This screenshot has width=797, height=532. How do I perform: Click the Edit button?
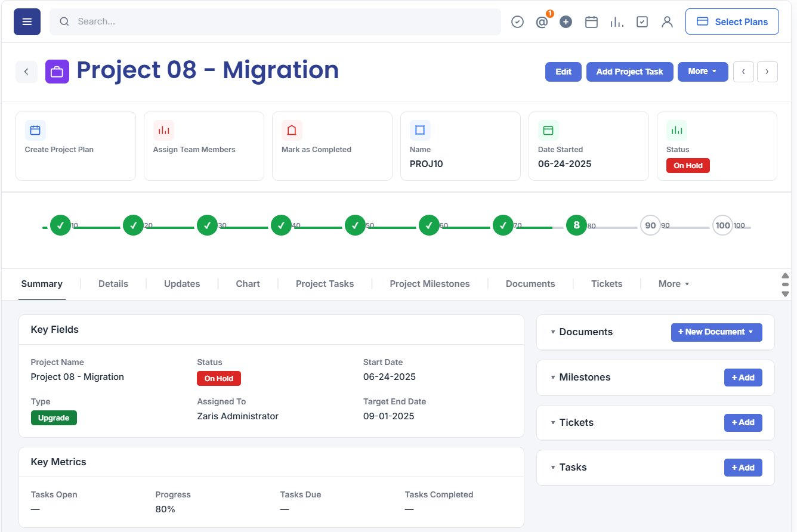tap(563, 72)
